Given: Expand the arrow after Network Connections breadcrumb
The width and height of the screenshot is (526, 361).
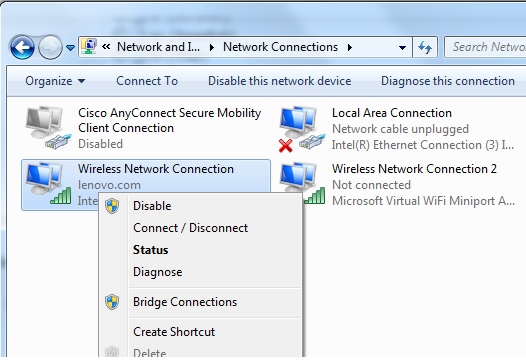Looking at the screenshot, I should click(350, 47).
